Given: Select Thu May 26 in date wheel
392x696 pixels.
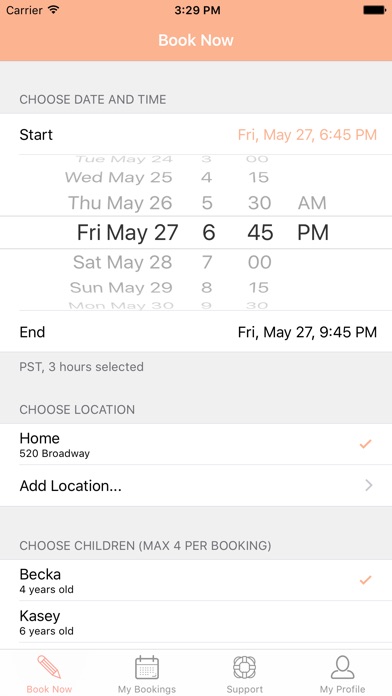Looking at the screenshot, I should [x=120, y=203].
